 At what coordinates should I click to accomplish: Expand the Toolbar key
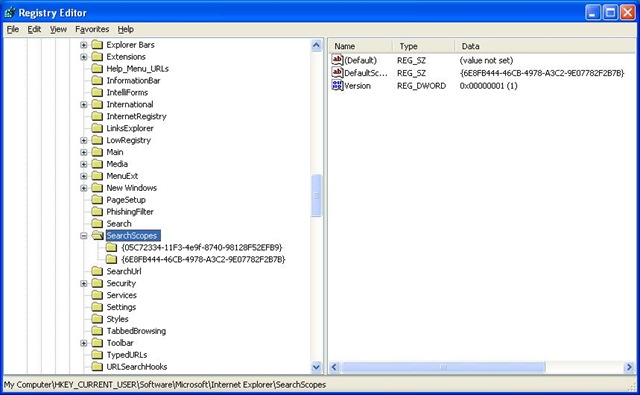tap(84, 343)
